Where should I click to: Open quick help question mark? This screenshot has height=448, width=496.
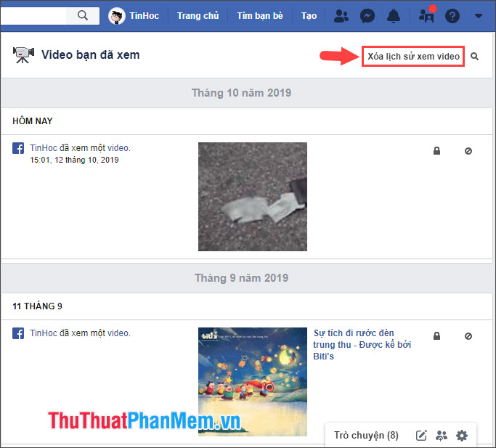pyautogui.click(x=452, y=16)
